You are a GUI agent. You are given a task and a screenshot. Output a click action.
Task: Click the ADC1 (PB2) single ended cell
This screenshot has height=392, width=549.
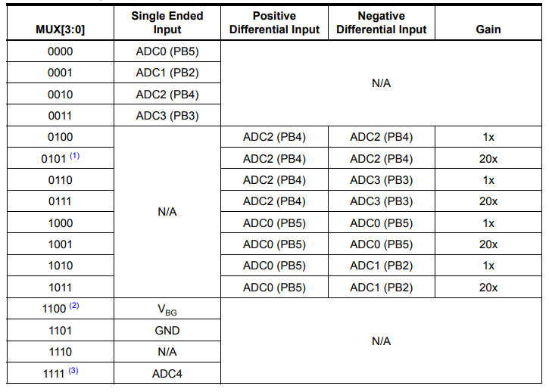click(x=167, y=73)
